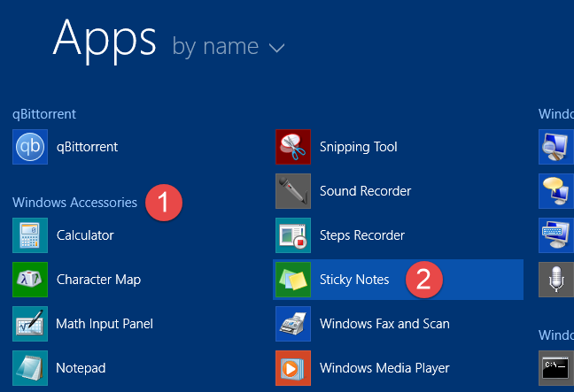
Task: Open the 'by name' sort dropdown
Action: pyautogui.click(x=229, y=47)
